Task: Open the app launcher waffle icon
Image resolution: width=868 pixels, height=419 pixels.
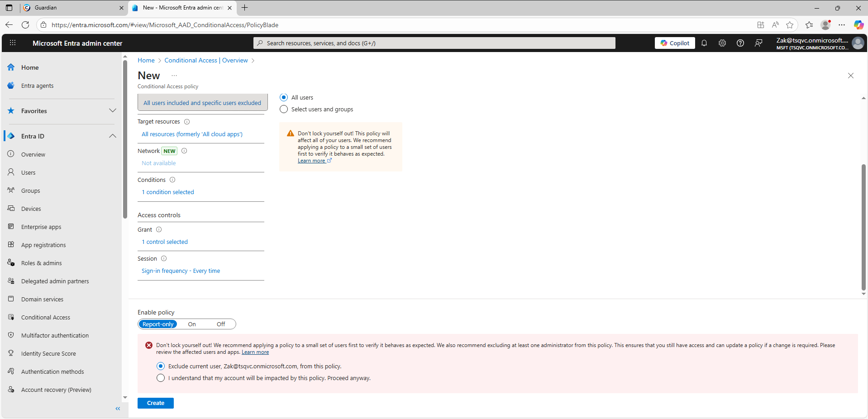Action: (x=13, y=43)
